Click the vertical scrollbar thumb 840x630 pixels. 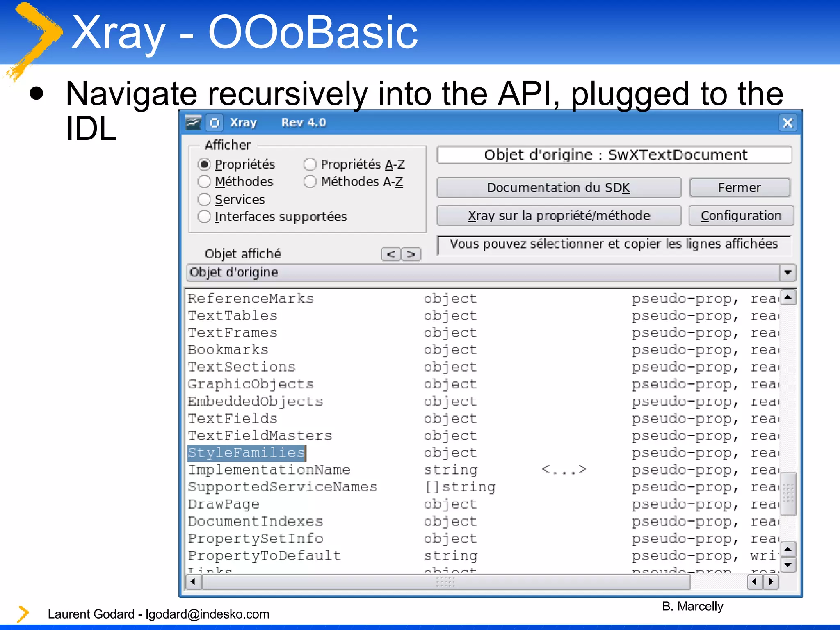(x=788, y=493)
